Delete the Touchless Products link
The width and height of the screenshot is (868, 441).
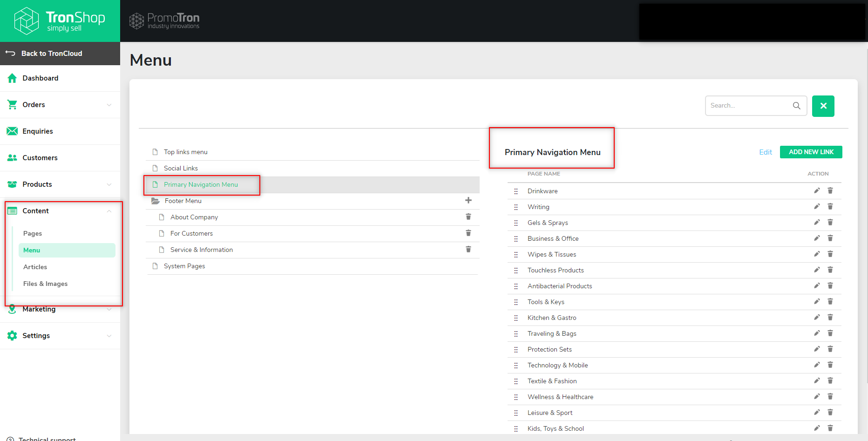(830, 270)
